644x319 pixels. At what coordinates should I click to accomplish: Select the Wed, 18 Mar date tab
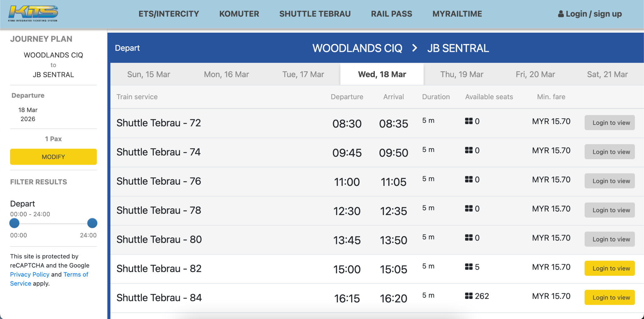click(x=381, y=74)
